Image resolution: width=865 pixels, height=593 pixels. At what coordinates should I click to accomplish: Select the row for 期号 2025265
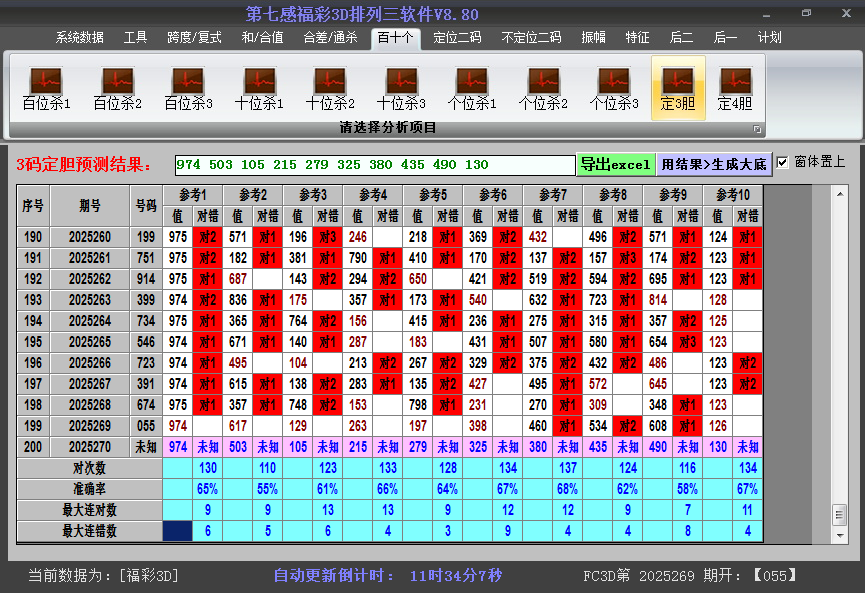pyautogui.click(x=90, y=342)
